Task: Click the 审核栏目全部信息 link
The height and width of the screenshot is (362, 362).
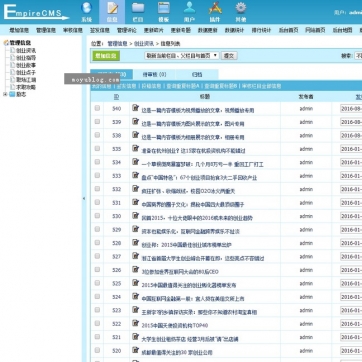Action: (261, 86)
